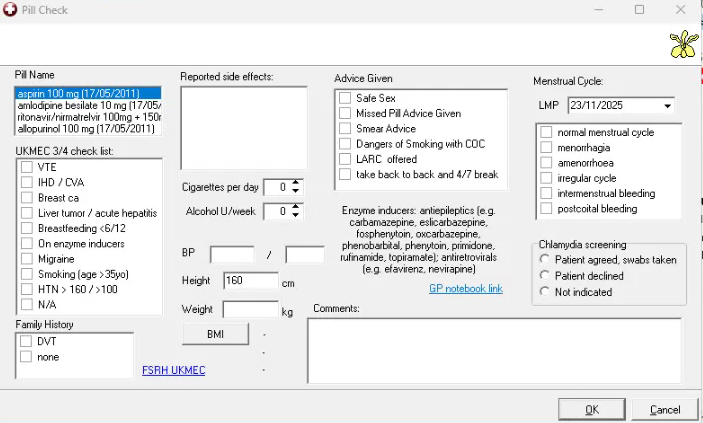This screenshot has height=423, width=703.
Task: Tick the VTE checkbox
Action: coord(27,167)
